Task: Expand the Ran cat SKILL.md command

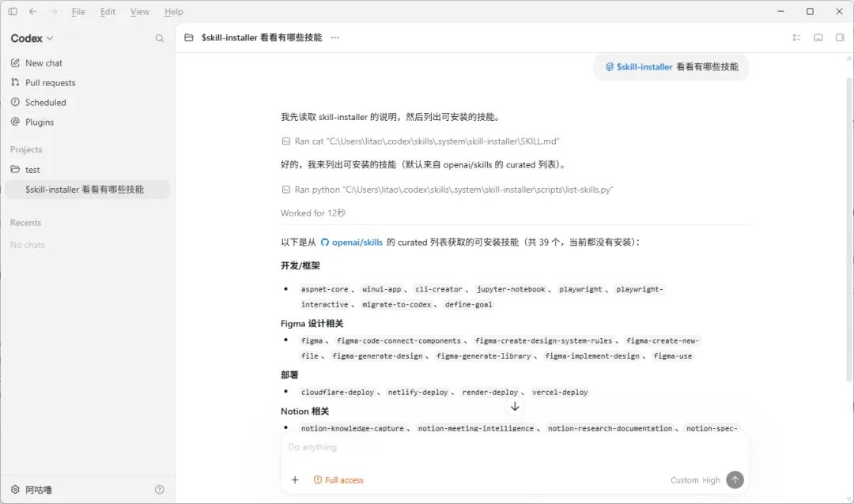Action: [421, 141]
